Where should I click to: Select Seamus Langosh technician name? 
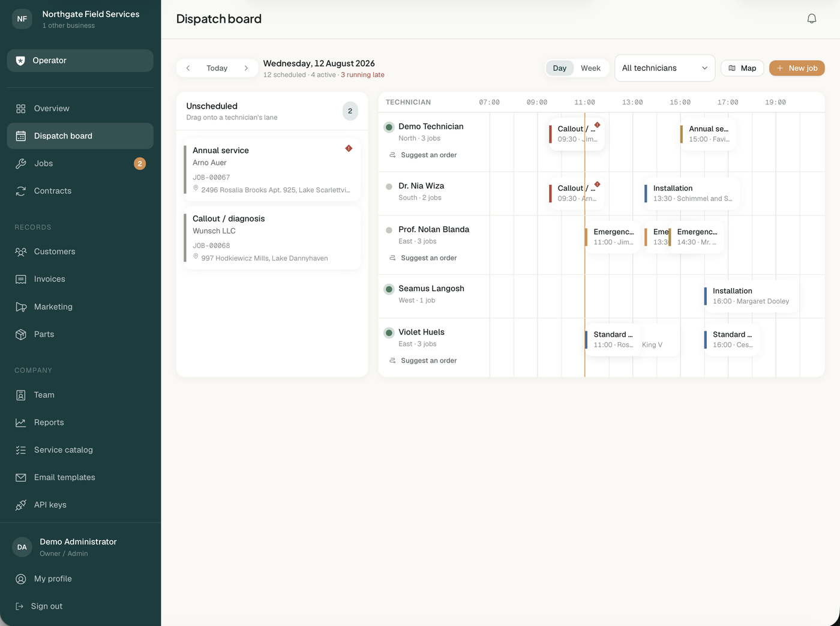coord(431,289)
